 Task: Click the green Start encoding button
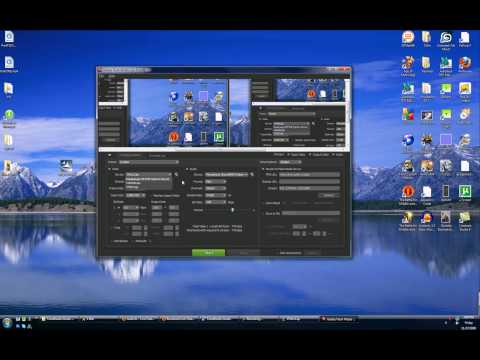pyautogui.click(x=208, y=253)
